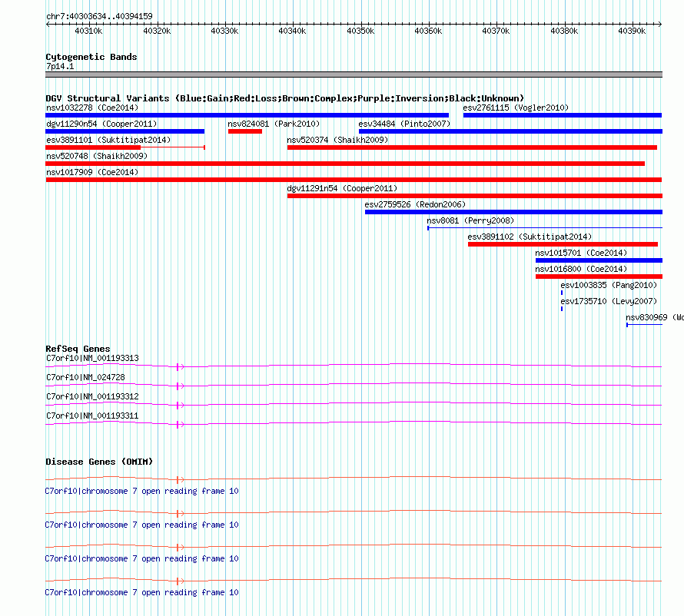Click the magenta arrow glyph of NM_024728
The image size is (684, 616).
pos(180,386)
